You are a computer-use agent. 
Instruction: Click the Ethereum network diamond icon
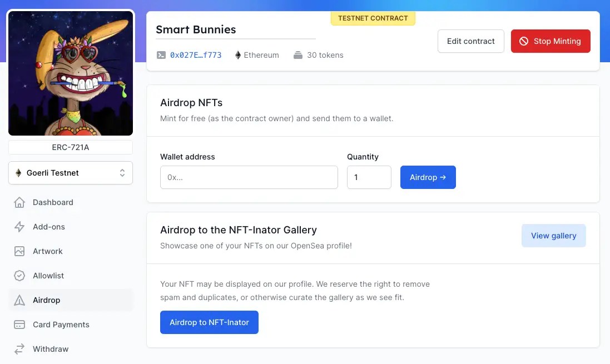click(237, 54)
